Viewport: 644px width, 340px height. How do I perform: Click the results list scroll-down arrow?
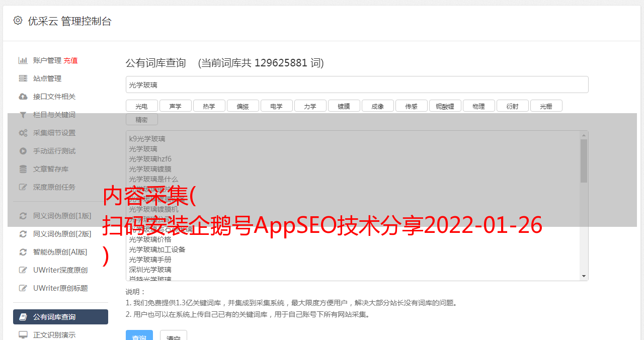click(x=584, y=276)
